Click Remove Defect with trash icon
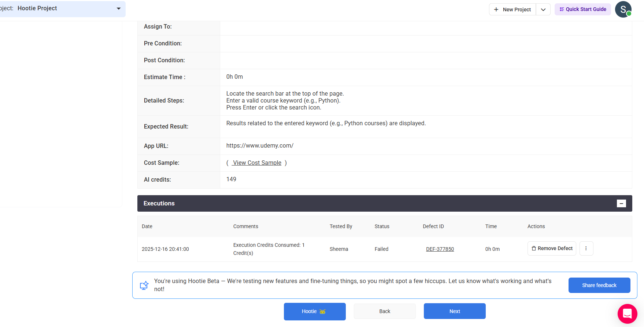 click(x=552, y=249)
